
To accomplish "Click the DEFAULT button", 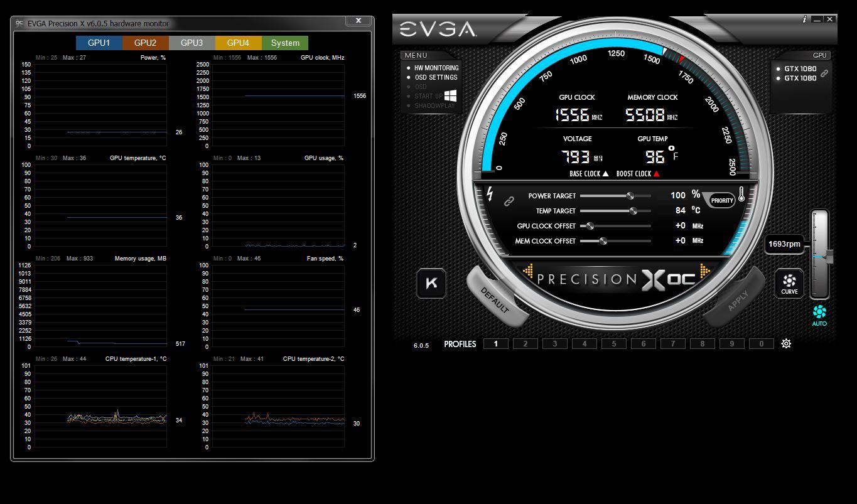I will pyautogui.click(x=495, y=299).
